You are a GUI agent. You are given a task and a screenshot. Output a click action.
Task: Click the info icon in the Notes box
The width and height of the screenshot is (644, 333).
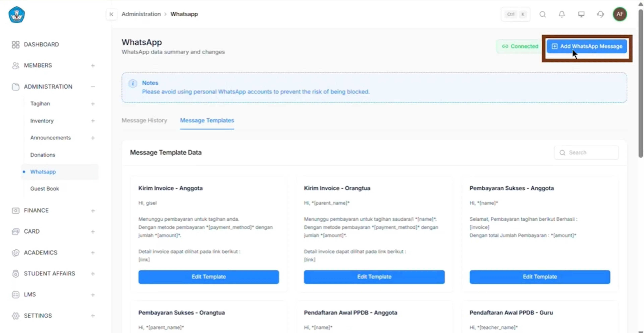(x=133, y=83)
